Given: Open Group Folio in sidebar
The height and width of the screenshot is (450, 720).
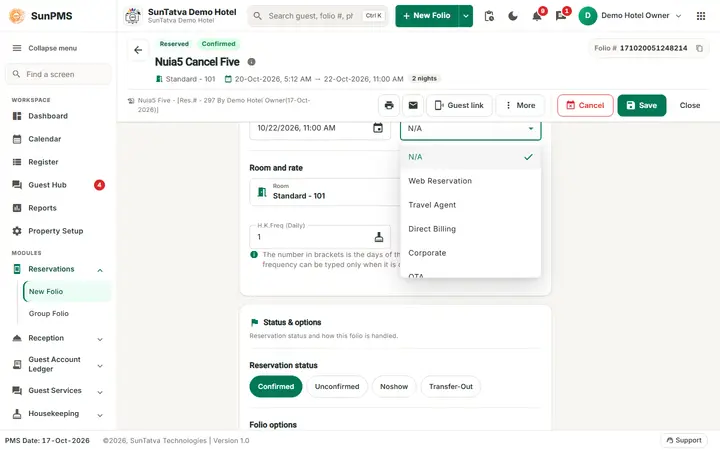Looking at the screenshot, I should (67, 314).
